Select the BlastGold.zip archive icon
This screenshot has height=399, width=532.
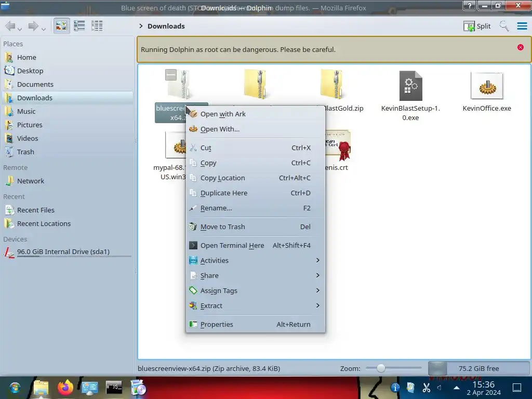(x=331, y=84)
